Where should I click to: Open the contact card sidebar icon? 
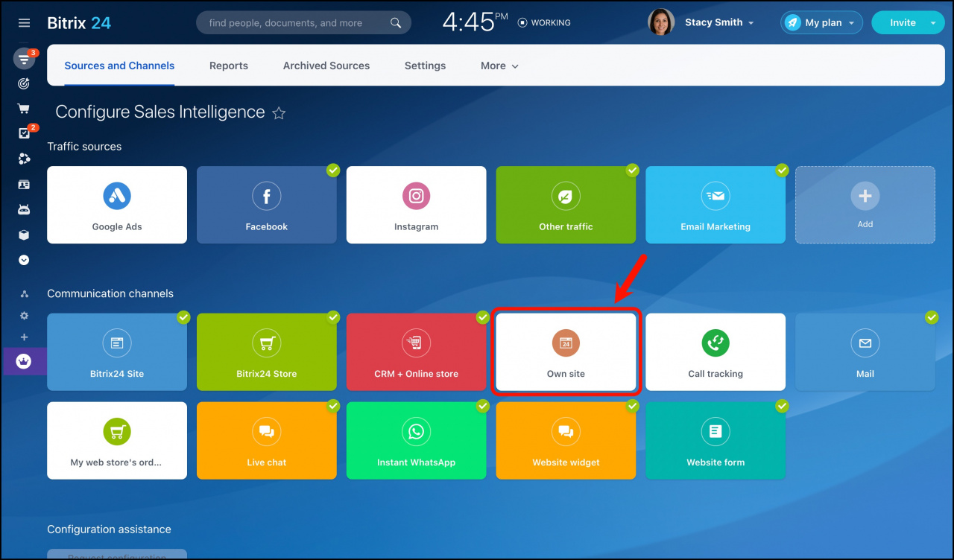click(x=24, y=184)
